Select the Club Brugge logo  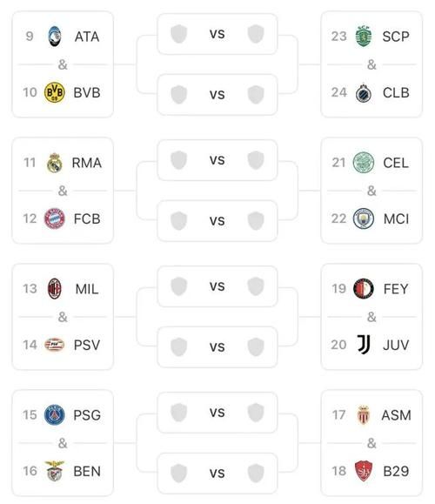point(364,92)
